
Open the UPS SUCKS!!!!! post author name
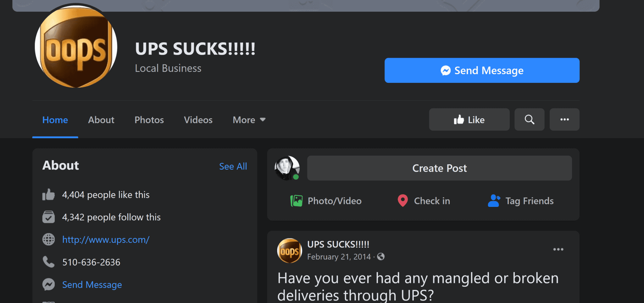point(338,244)
